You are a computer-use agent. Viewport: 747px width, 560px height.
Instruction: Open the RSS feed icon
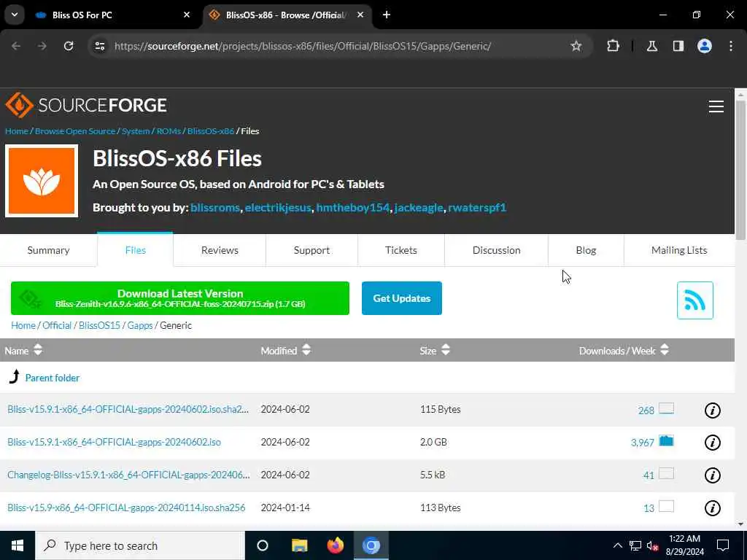click(695, 300)
